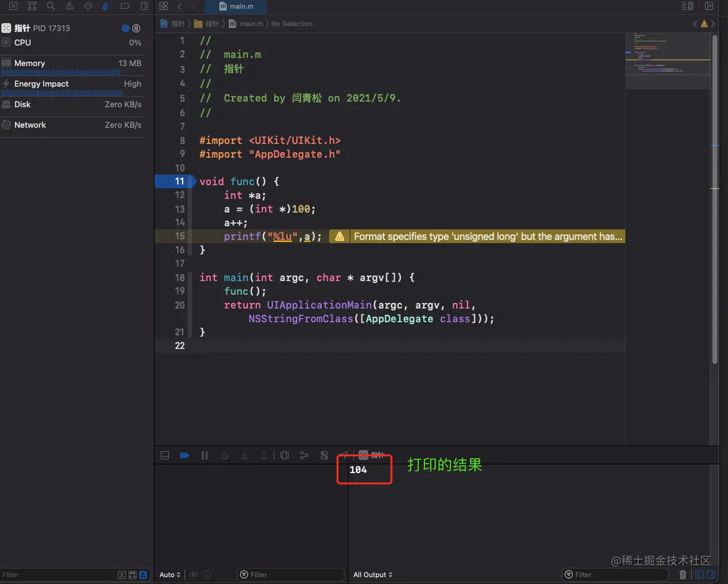Screen dimensions: 728x584
Task: Open the No Selection symbol menu
Action: point(292,24)
